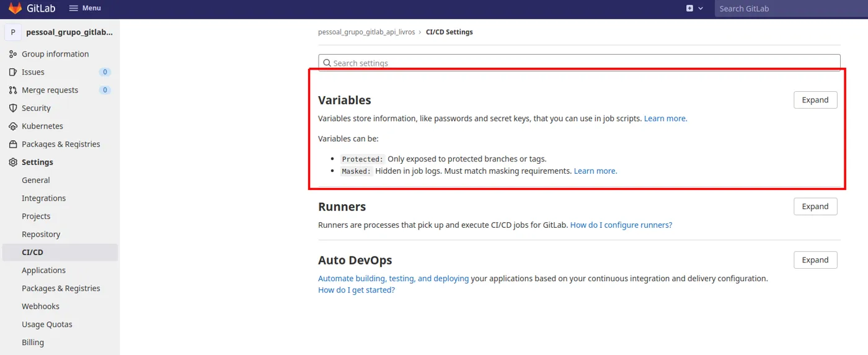Click the Masked: code label
This screenshot has width=868, height=355.
pos(356,171)
